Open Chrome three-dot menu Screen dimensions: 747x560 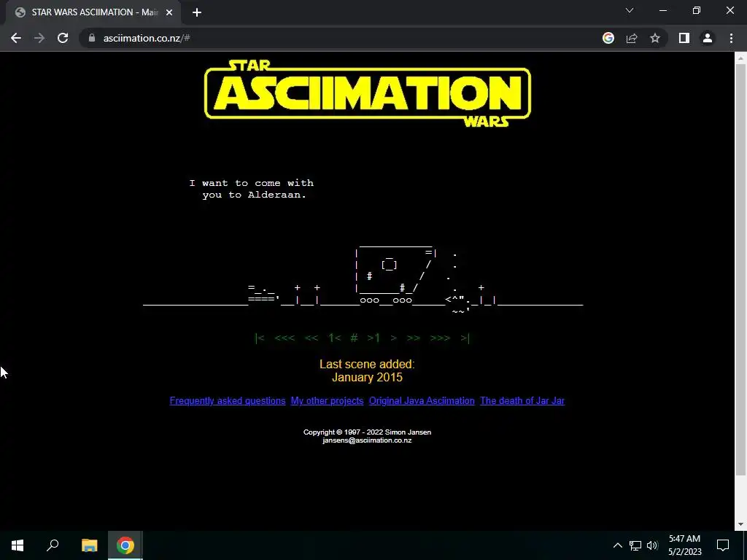click(731, 38)
